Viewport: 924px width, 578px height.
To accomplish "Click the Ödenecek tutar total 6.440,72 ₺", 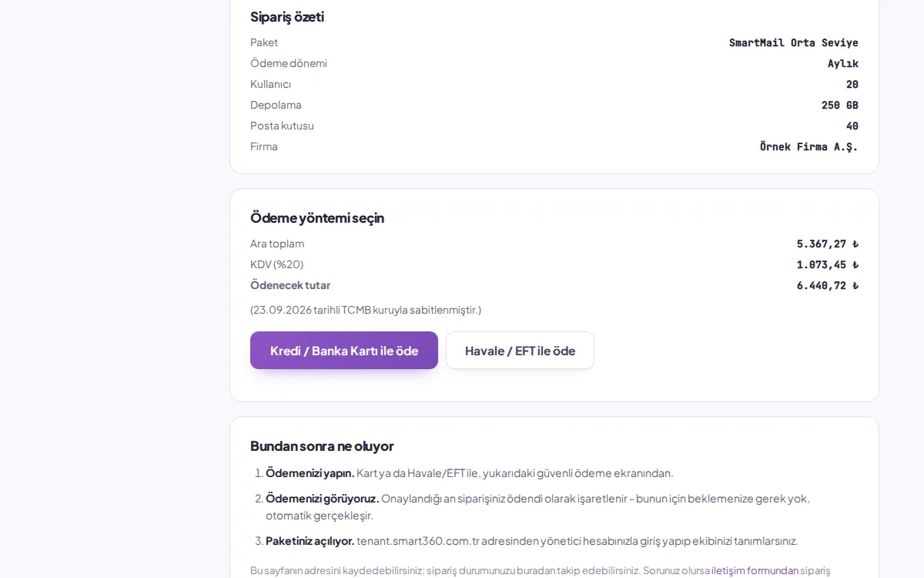I will coord(828,285).
